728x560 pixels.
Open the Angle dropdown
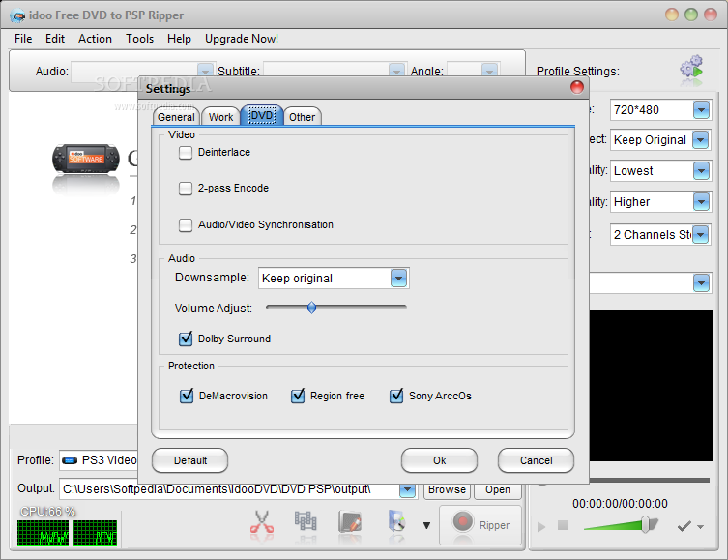[x=489, y=71]
